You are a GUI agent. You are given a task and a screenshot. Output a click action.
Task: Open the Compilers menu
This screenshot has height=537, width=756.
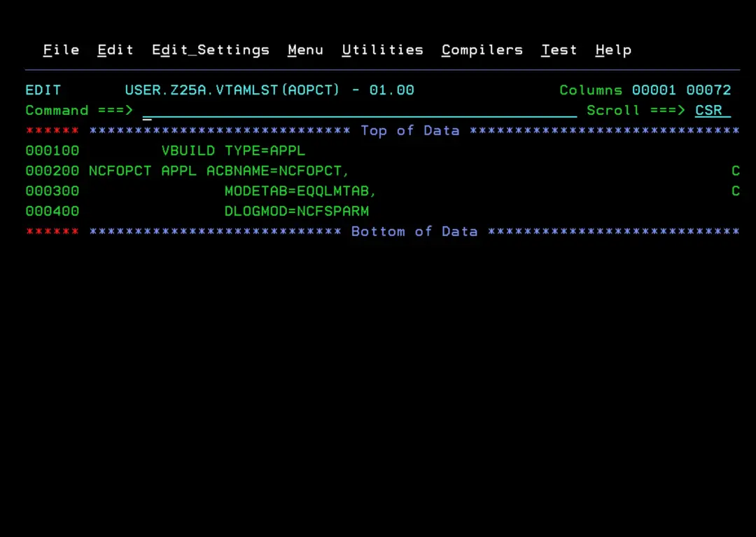pyautogui.click(x=482, y=50)
